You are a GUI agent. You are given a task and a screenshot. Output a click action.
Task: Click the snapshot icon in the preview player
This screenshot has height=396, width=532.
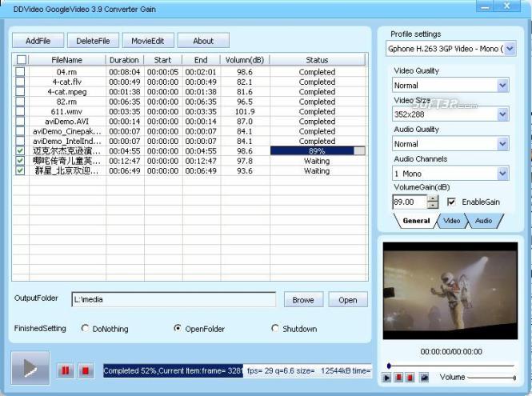[x=424, y=378]
